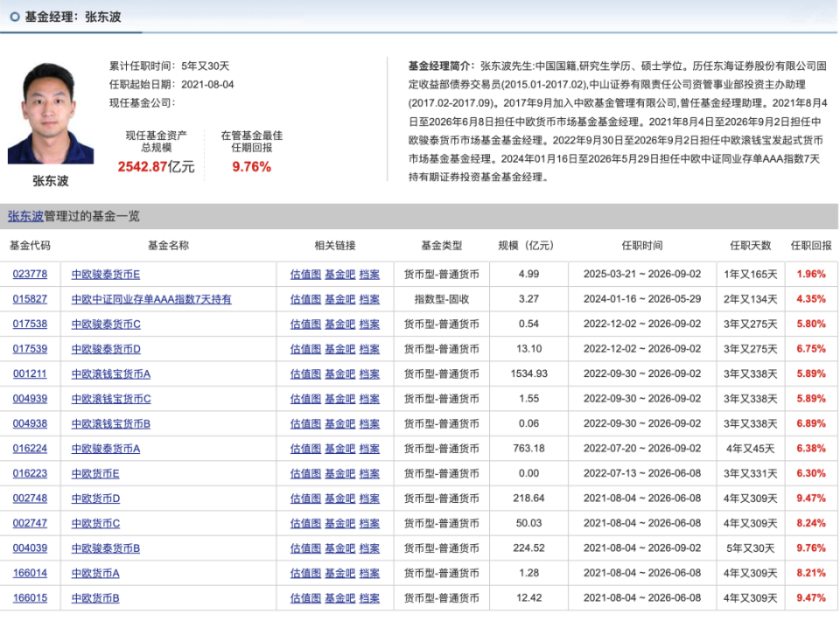Open fund code link 004039
840x621 pixels.
pos(30,548)
